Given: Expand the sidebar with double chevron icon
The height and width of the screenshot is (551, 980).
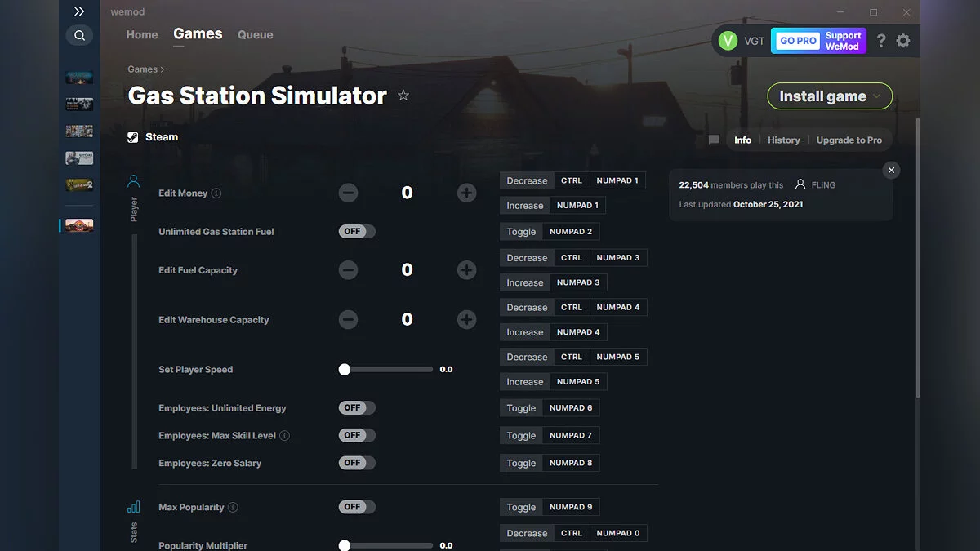Looking at the screenshot, I should click(x=79, y=11).
